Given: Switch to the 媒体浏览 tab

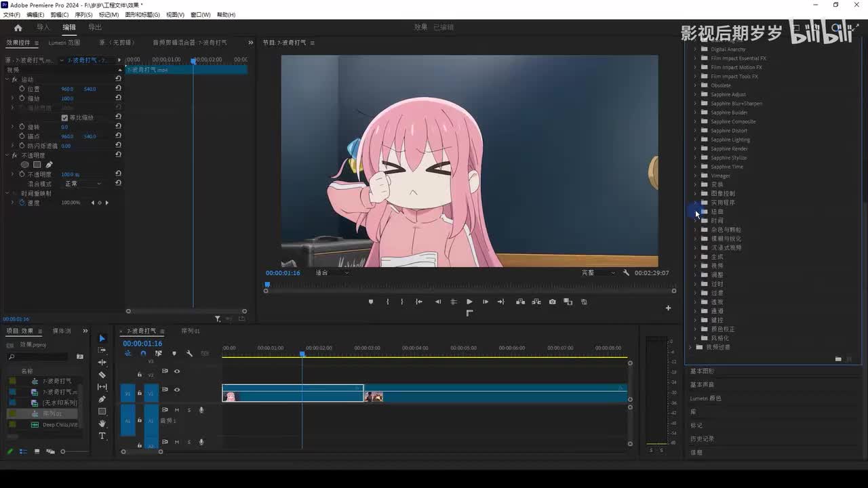Looking at the screenshot, I should pos(62,331).
